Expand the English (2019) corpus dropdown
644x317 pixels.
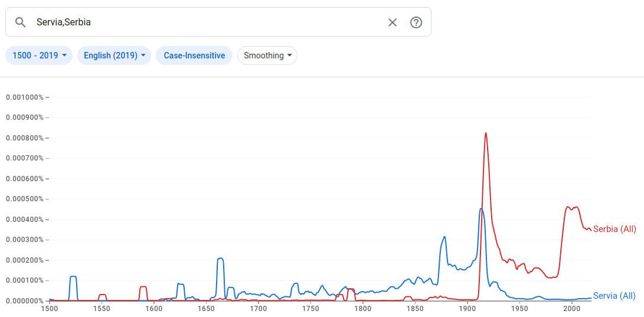coord(114,55)
